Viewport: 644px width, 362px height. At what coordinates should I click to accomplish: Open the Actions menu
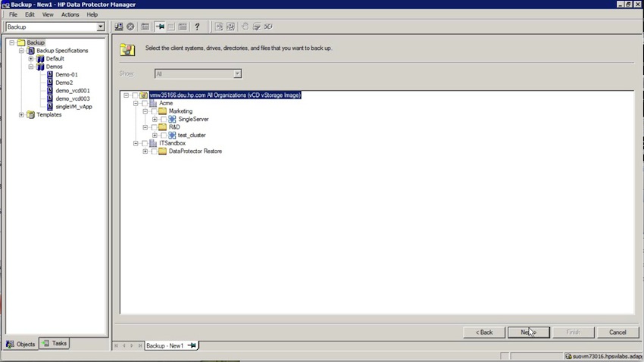70,14
